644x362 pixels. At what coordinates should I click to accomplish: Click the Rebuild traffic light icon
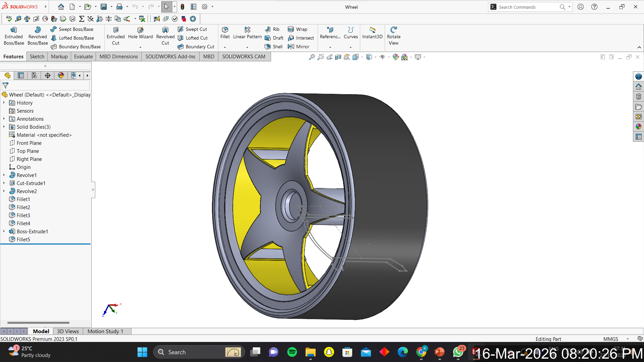(182, 7)
